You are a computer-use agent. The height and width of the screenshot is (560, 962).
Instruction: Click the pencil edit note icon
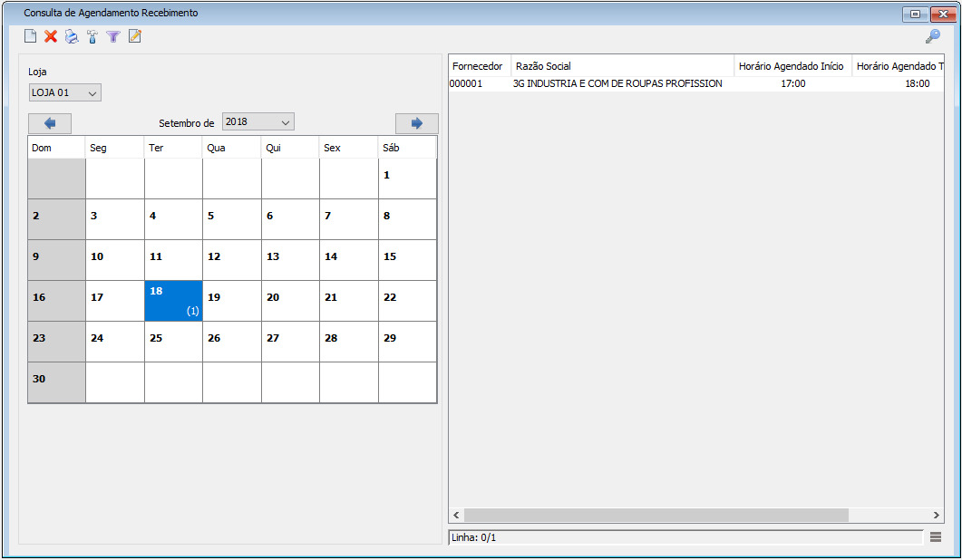(x=135, y=37)
